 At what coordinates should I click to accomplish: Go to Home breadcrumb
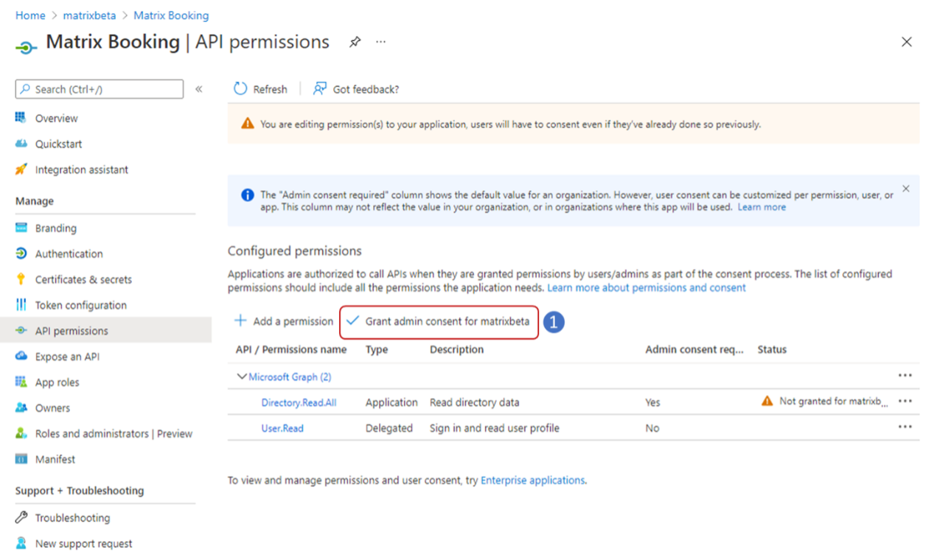pyautogui.click(x=30, y=15)
